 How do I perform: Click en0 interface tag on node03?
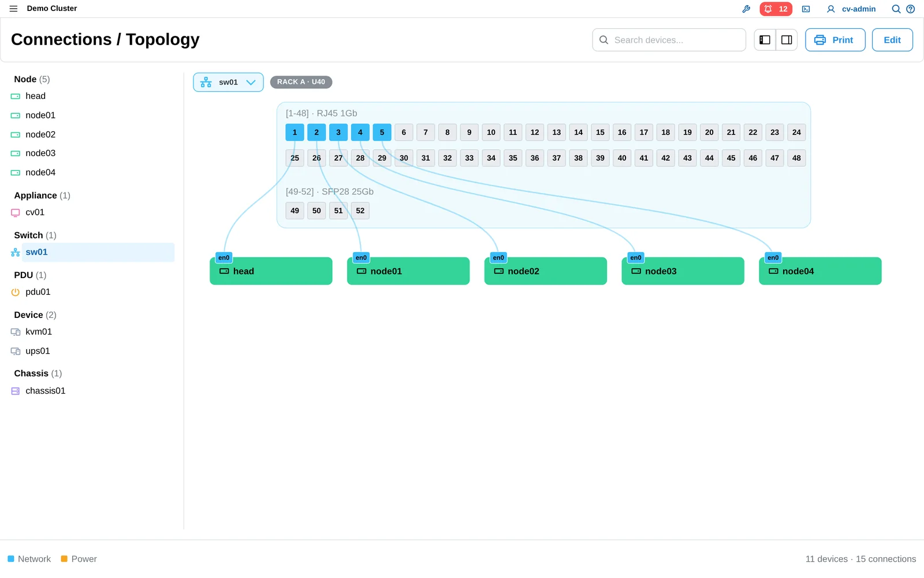[636, 258]
